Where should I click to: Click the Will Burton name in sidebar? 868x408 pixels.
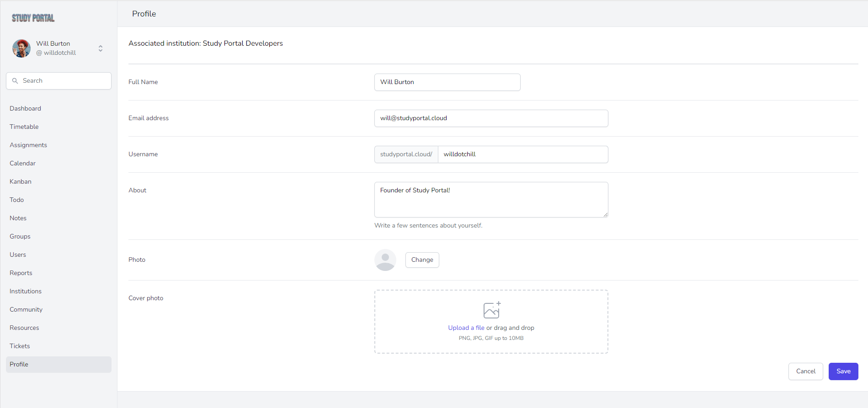pos(53,43)
